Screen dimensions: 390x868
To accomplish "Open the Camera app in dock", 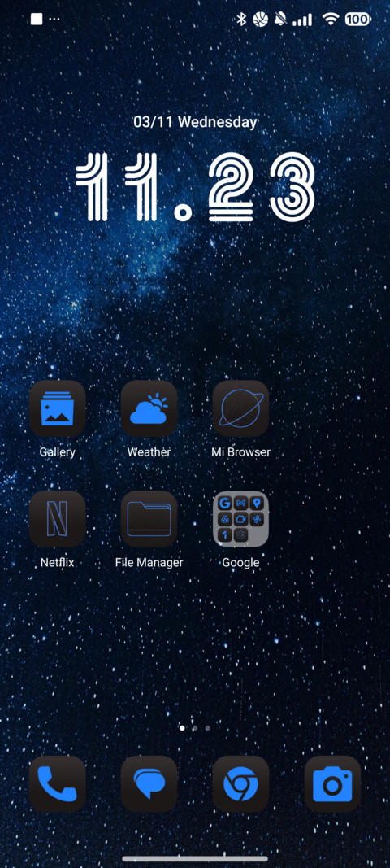I will pyautogui.click(x=332, y=784).
